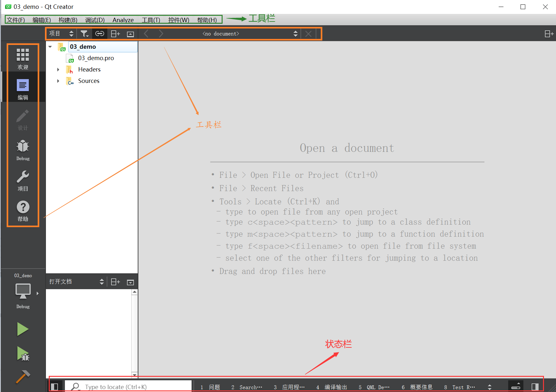Open the 欢迎 (Welcome) mode

23,59
